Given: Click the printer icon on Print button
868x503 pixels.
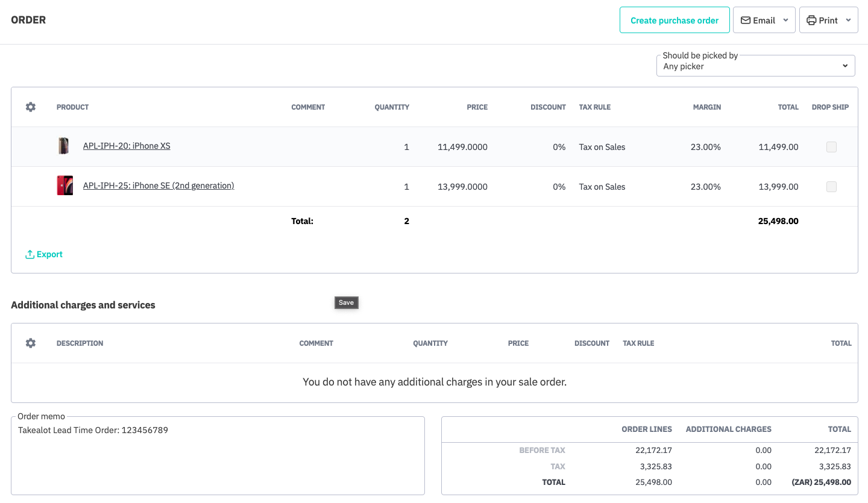Looking at the screenshot, I should pyautogui.click(x=811, y=20).
